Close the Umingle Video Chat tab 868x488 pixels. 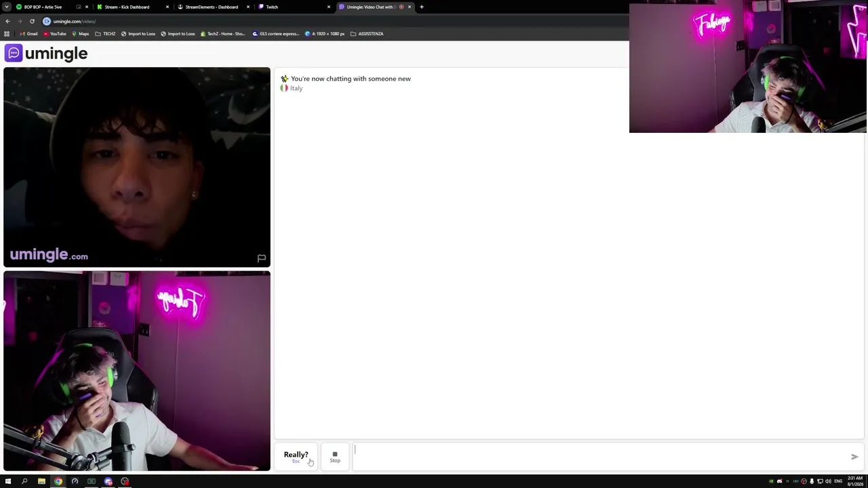pos(410,7)
